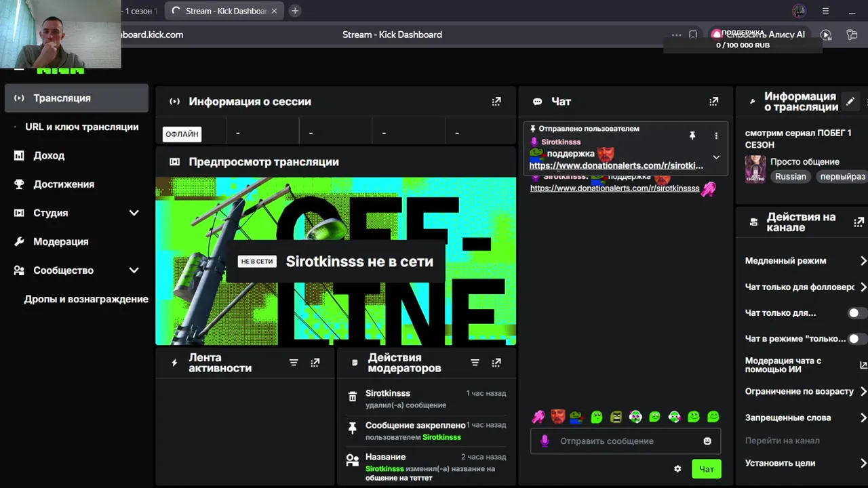Open the emoji picker in chat input

(x=707, y=441)
